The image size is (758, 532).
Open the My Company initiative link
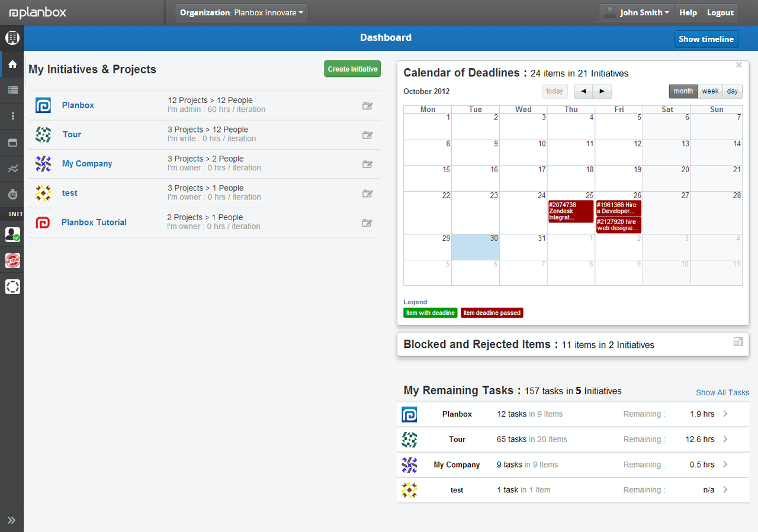(87, 164)
